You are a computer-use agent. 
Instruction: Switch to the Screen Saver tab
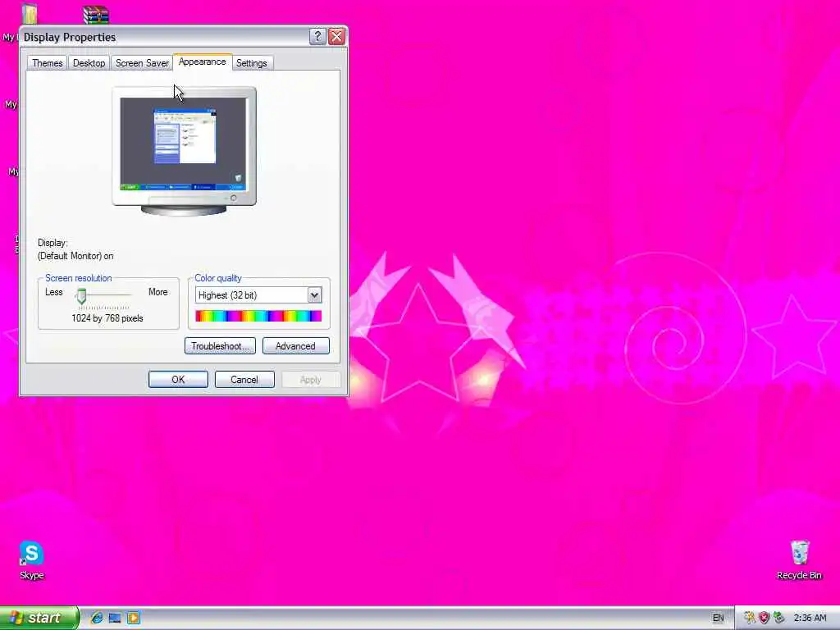pyautogui.click(x=142, y=62)
